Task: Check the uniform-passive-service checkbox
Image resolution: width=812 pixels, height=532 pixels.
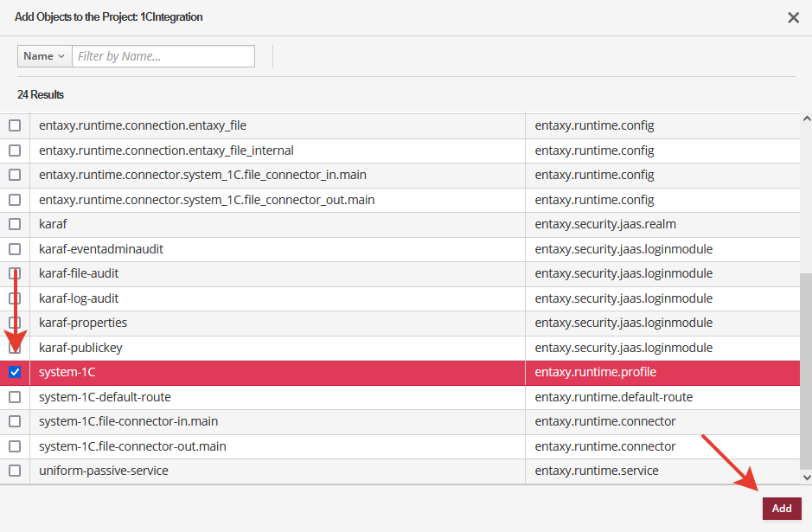Action: pyautogui.click(x=14, y=471)
